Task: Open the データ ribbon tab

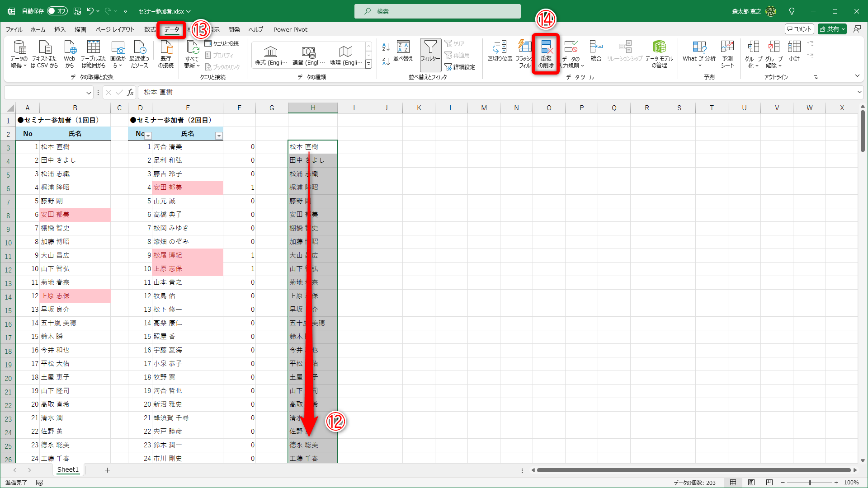Action: (171, 29)
